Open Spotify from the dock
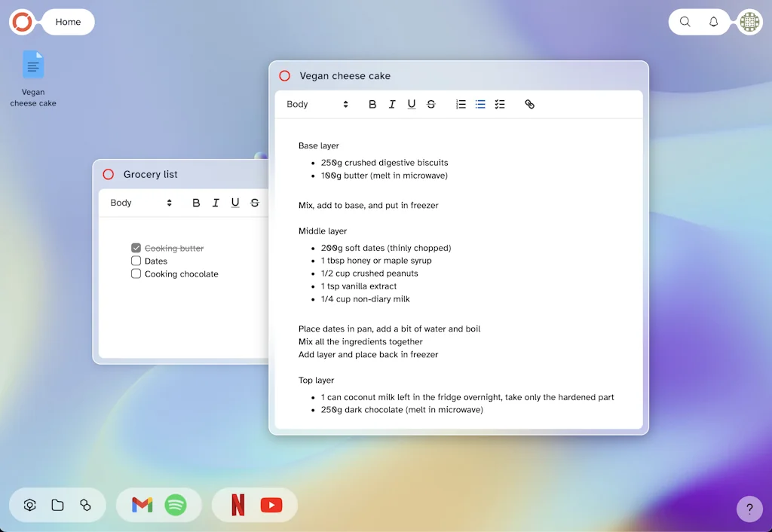Image resolution: width=772 pixels, height=532 pixels. 176,505
